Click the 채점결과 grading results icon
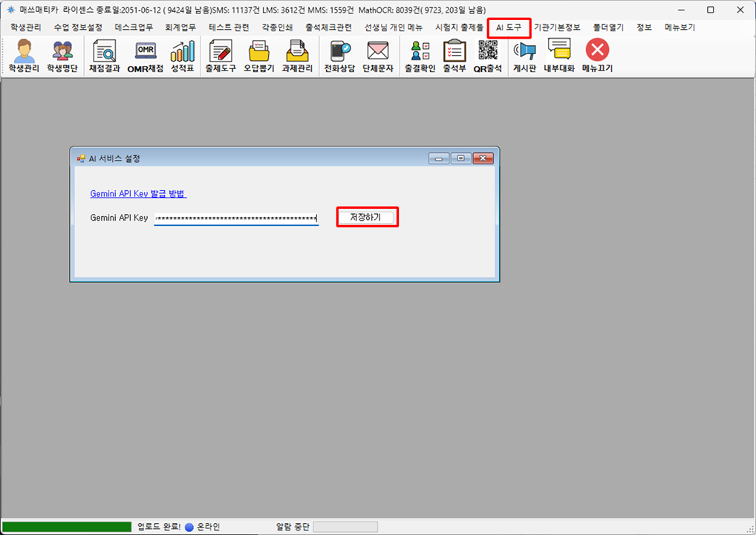 [104, 56]
